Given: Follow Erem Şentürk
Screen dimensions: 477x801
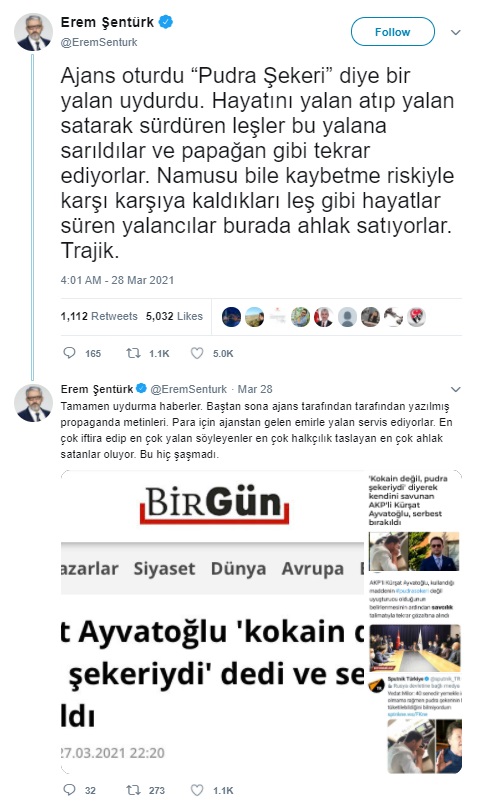Looking at the screenshot, I should (x=392, y=32).
